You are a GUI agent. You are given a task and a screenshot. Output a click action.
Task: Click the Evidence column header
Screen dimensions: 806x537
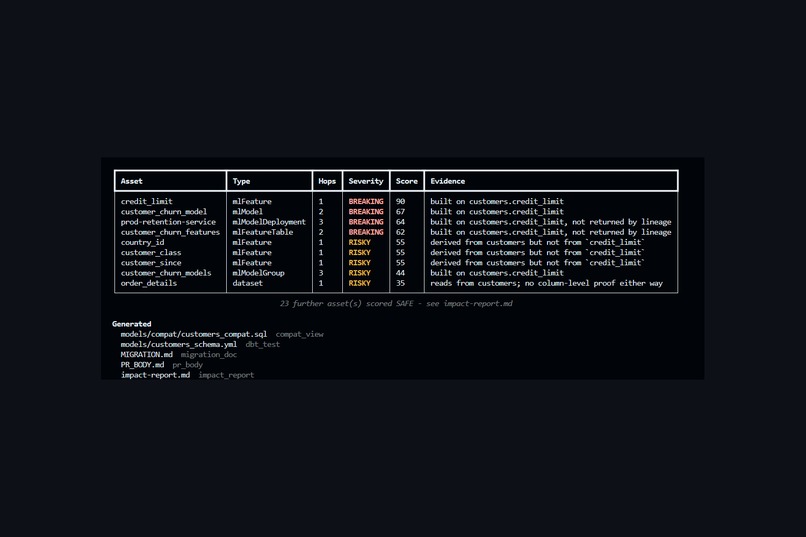[x=448, y=181]
